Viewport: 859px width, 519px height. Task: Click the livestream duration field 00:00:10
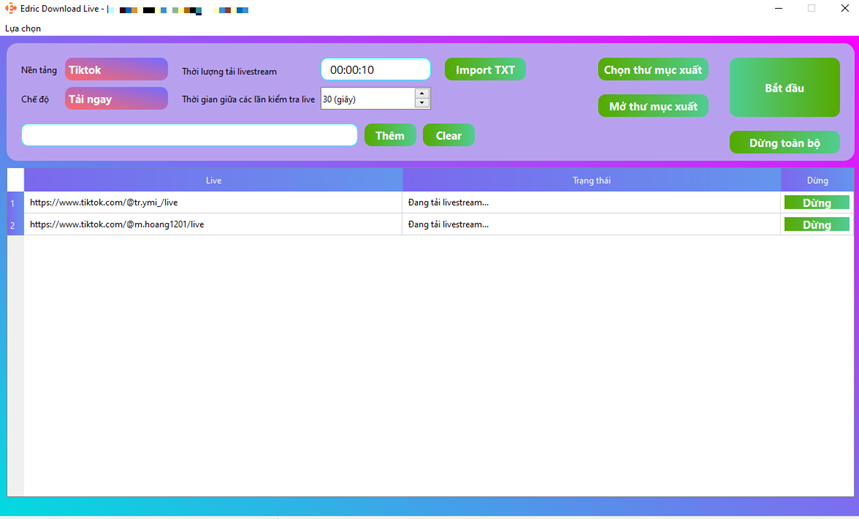point(375,70)
